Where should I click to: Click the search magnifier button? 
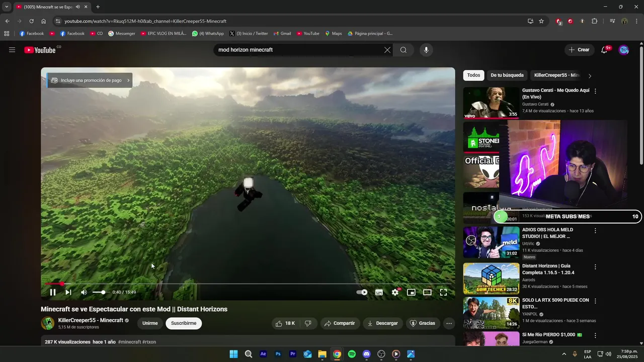pos(404,50)
